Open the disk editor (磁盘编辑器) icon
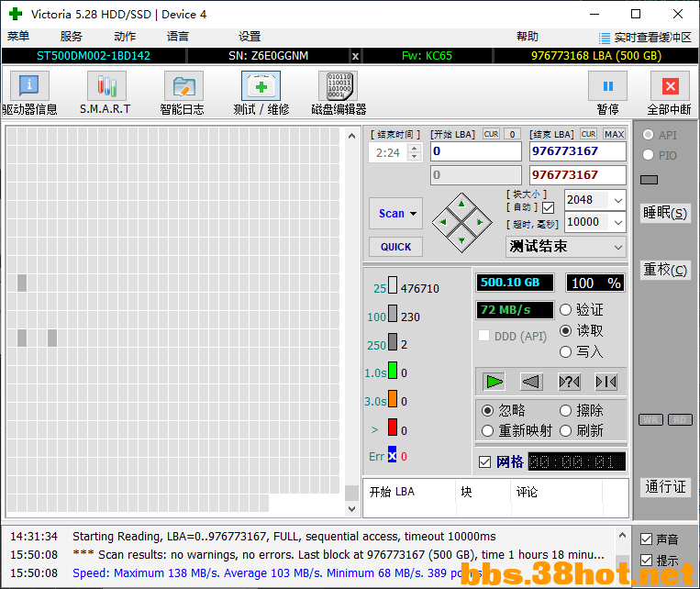The image size is (700, 589). coord(339,85)
